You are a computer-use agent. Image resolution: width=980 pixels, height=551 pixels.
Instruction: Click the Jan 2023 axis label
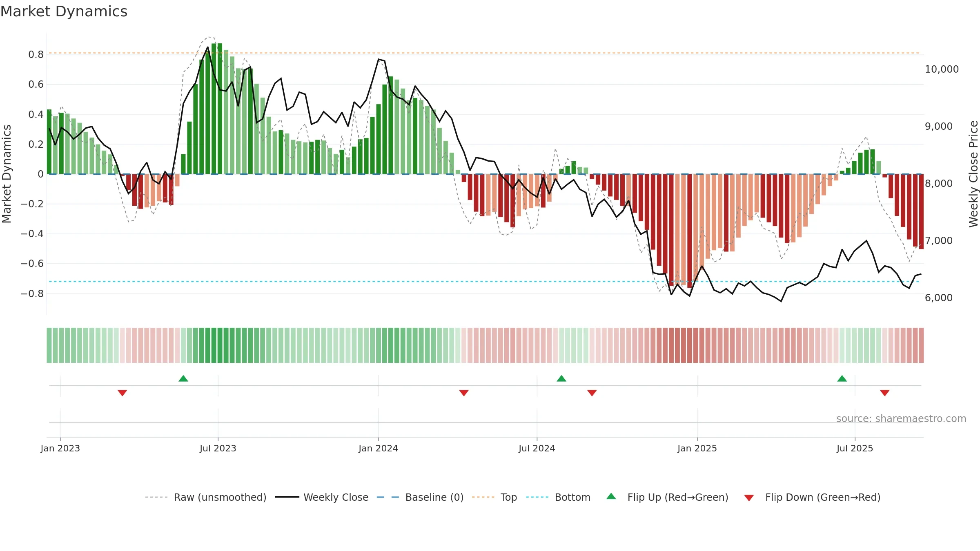pyautogui.click(x=60, y=448)
